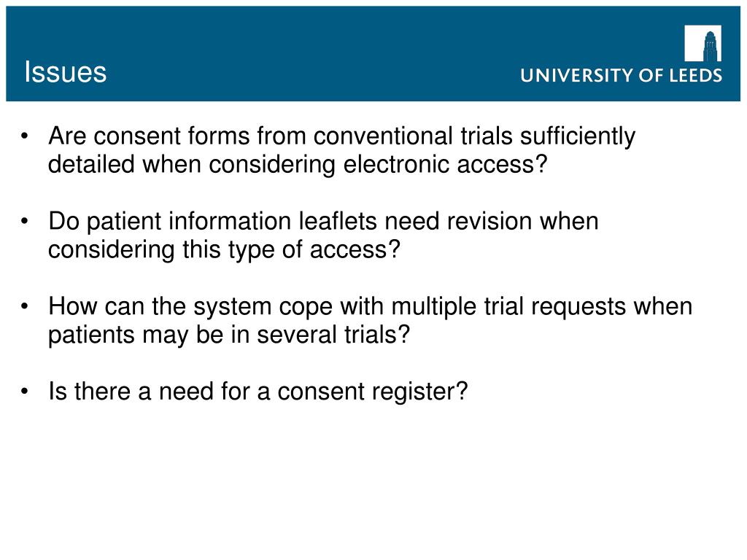Click the bullet before 'Do patient information'
This screenshot has height=560, width=747.
[x=25, y=222]
